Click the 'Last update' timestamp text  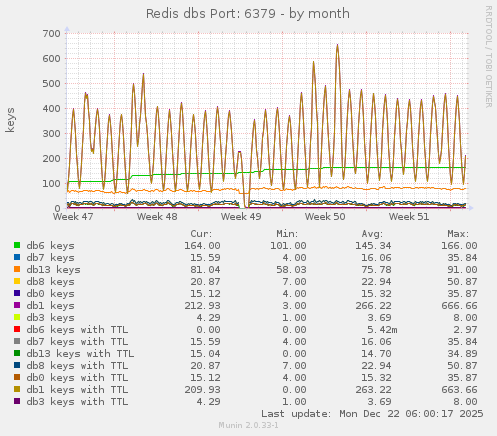pyautogui.click(x=372, y=414)
